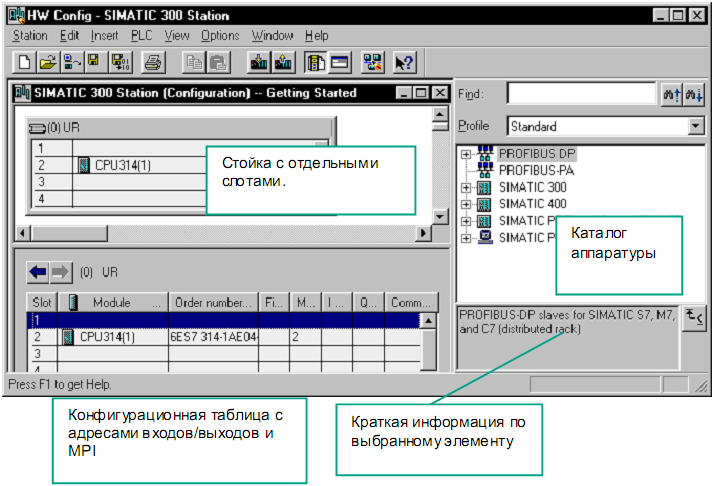Click the context Help pointer icon

(404, 62)
